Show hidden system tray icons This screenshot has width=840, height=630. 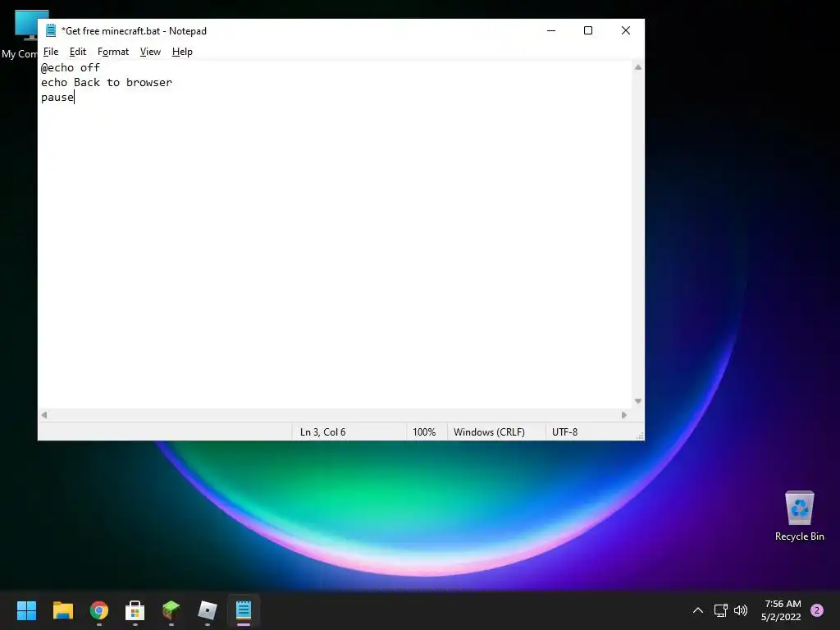click(x=698, y=610)
